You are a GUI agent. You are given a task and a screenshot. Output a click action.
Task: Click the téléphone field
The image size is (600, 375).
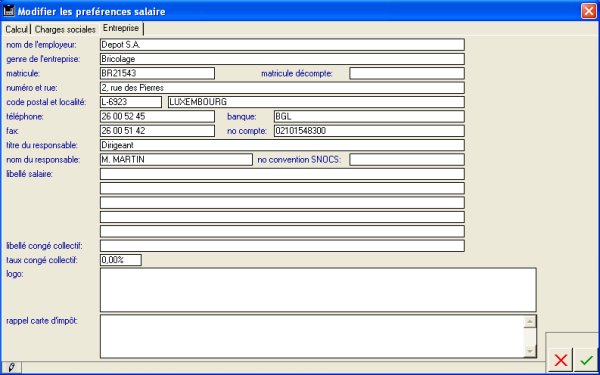point(157,116)
